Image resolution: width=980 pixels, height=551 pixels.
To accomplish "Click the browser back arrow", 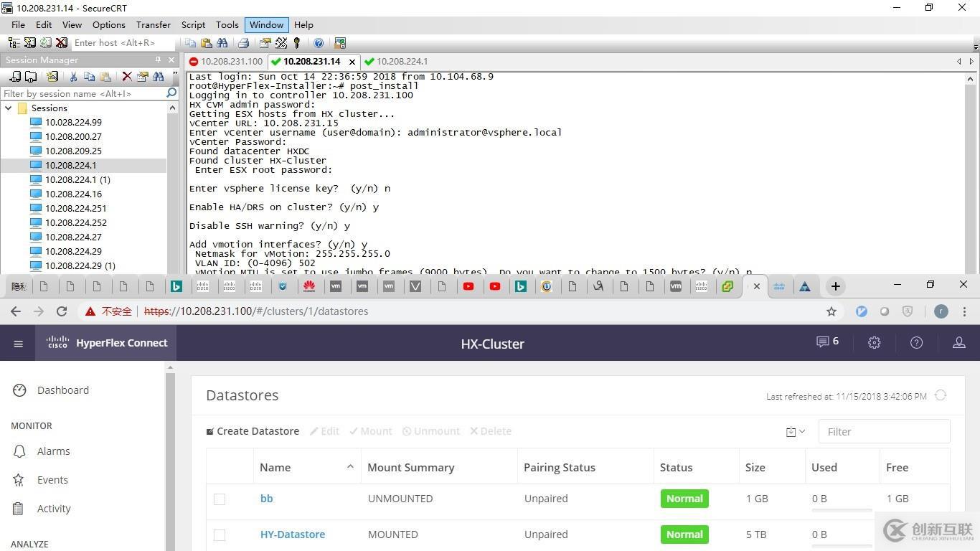I will (16, 311).
